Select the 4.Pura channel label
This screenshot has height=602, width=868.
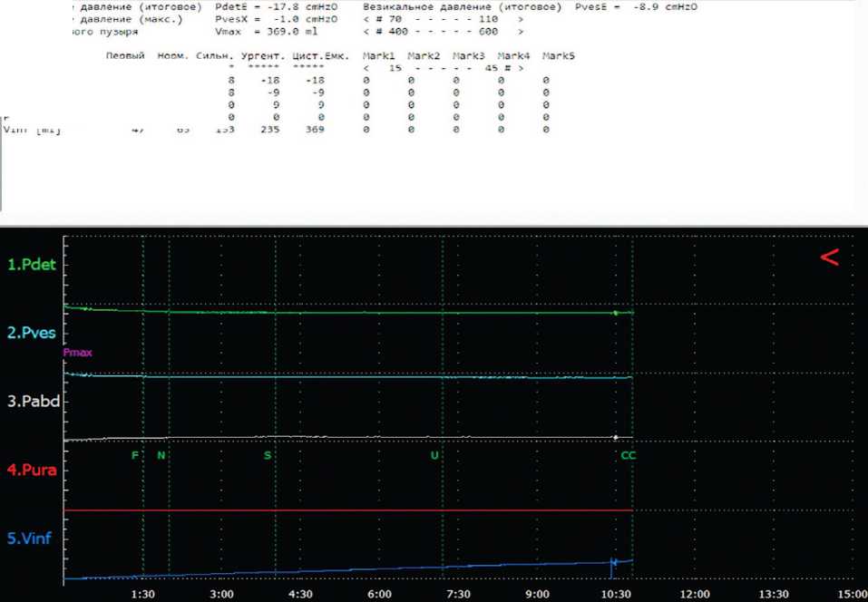pyautogui.click(x=31, y=471)
